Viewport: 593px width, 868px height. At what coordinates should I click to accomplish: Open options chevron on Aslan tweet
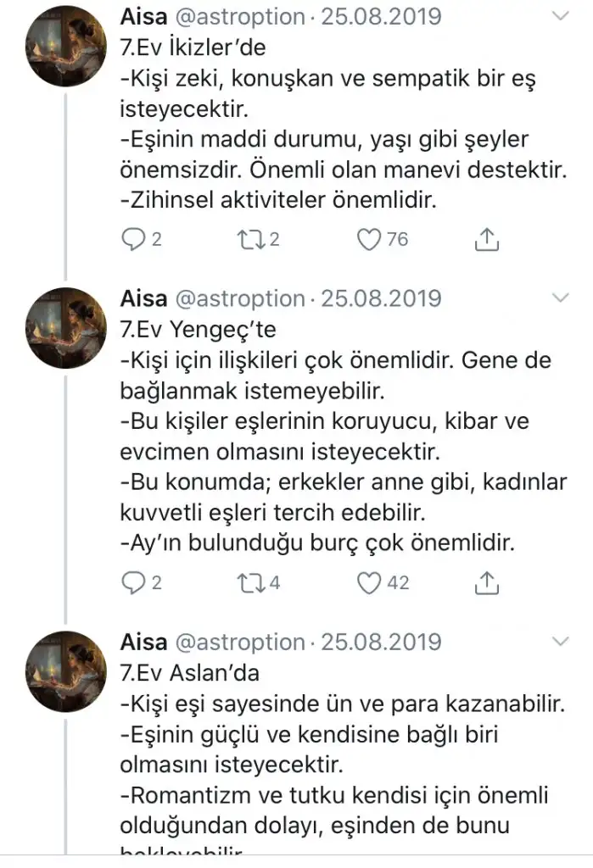(x=561, y=641)
